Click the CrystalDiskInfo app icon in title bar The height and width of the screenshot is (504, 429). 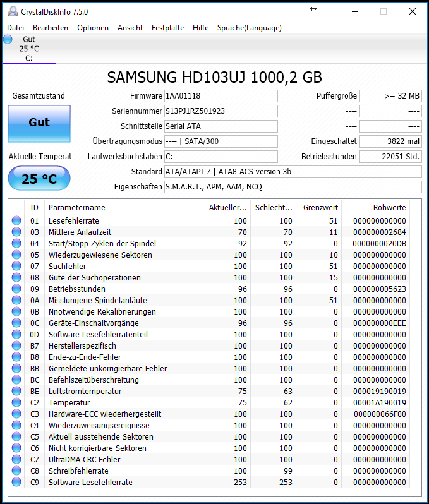point(13,12)
